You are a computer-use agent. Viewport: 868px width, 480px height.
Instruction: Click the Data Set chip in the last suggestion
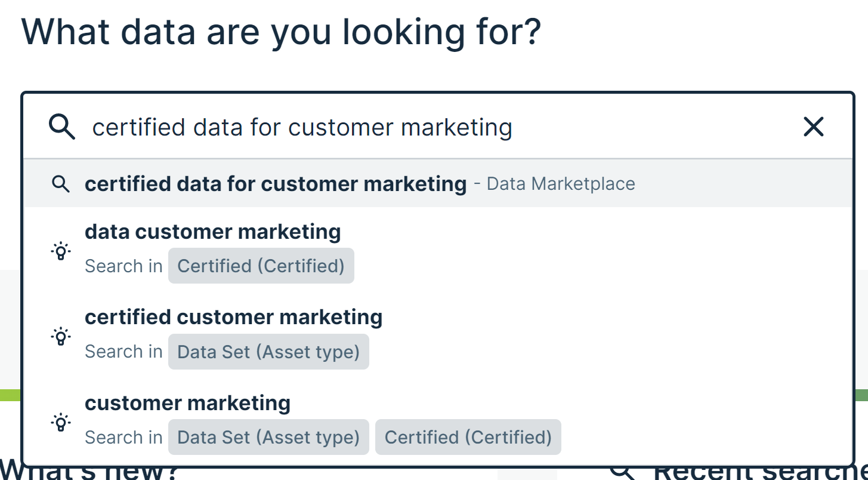268,437
